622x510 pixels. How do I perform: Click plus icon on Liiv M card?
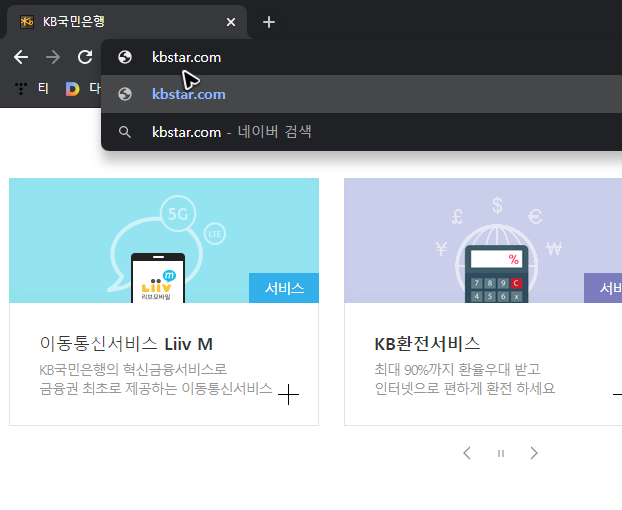[x=288, y=394]
